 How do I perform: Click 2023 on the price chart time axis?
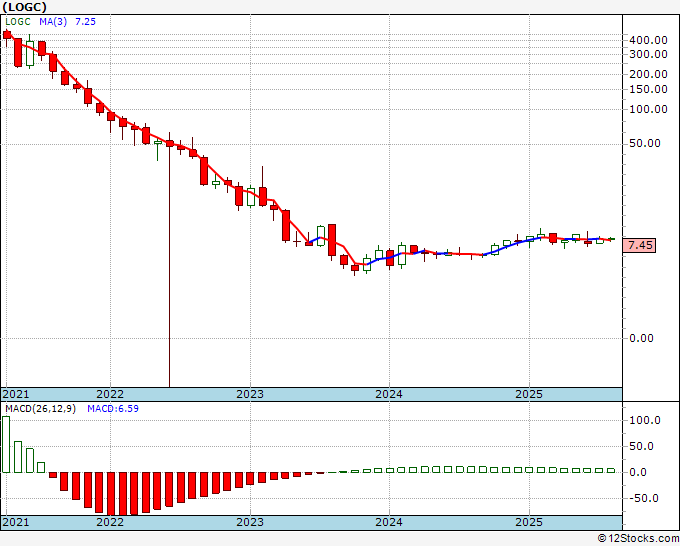pyautogui.click(x=250, y=394)
